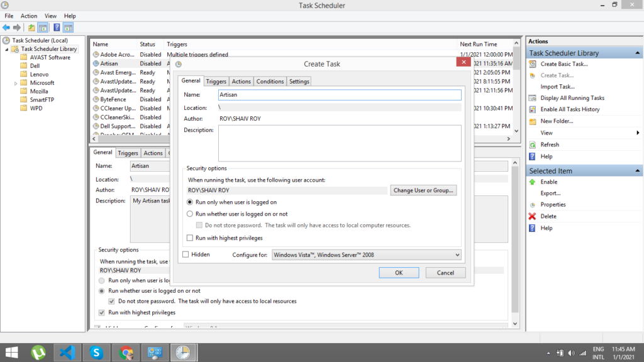Switch to Triggers tab in Create Task dialog
Viewport: 644px width, 362px height.
[x=216, y=81]
